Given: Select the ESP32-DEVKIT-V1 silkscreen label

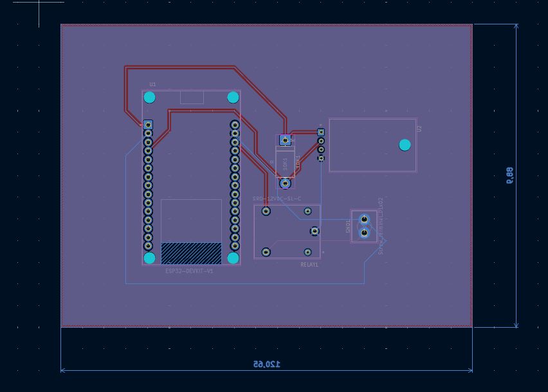Looking at the screenshot, I should 190,271.
